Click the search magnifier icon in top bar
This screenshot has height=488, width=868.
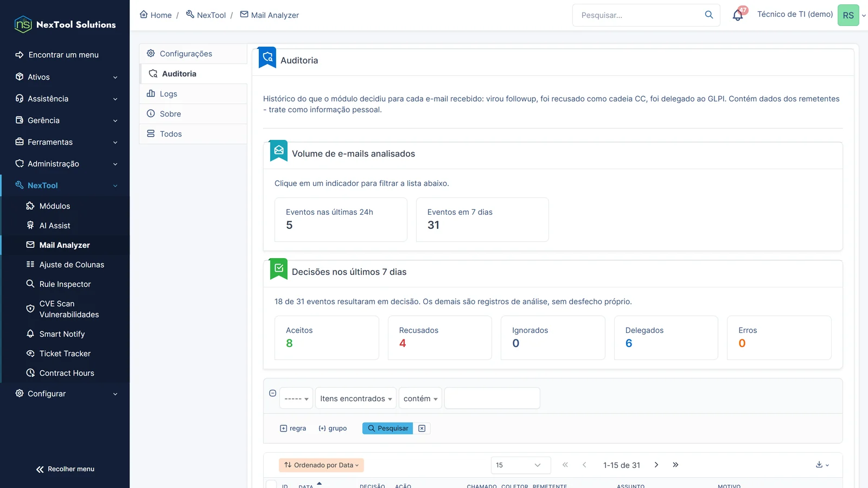[x=709, y=15]
